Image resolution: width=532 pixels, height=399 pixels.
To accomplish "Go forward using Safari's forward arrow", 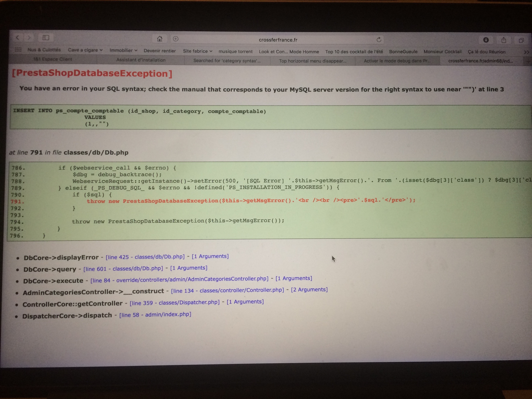I will [x=29, y=37].
